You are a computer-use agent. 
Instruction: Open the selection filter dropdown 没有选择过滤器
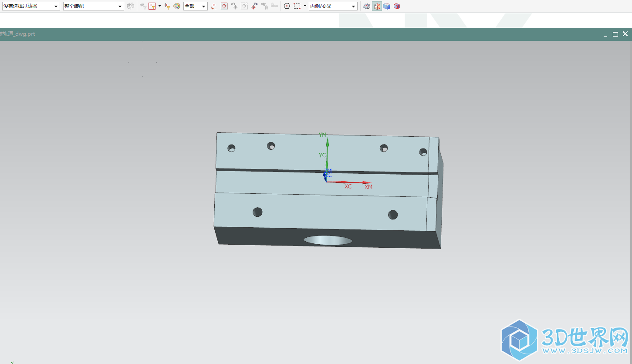point(30,6)
